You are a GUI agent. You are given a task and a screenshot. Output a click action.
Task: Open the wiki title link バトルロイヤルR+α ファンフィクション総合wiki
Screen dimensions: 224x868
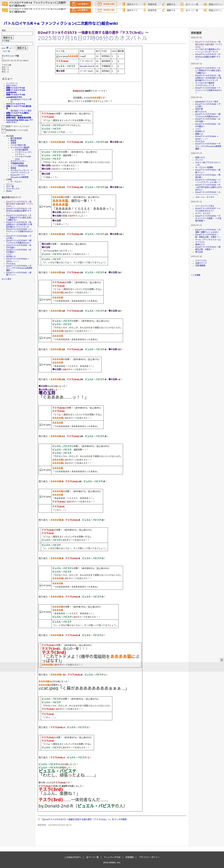pyautogui.click(x=61, y=23)
